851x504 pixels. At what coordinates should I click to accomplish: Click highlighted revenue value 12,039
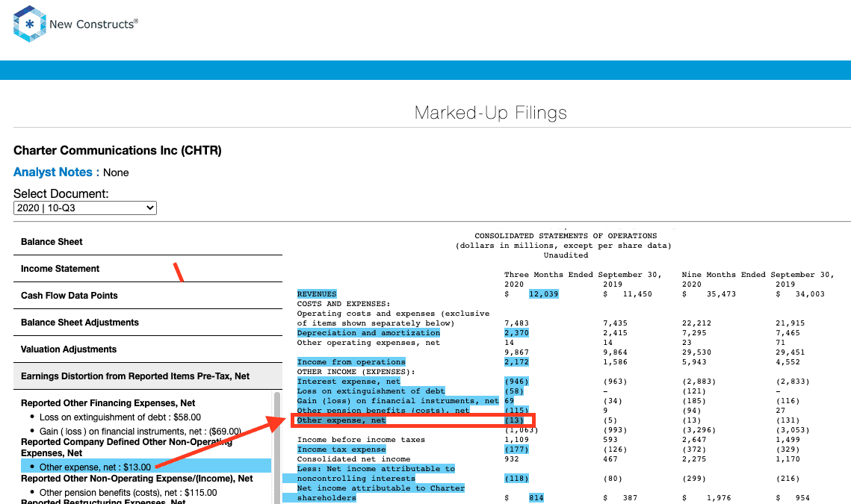click(x=543, y=294)
